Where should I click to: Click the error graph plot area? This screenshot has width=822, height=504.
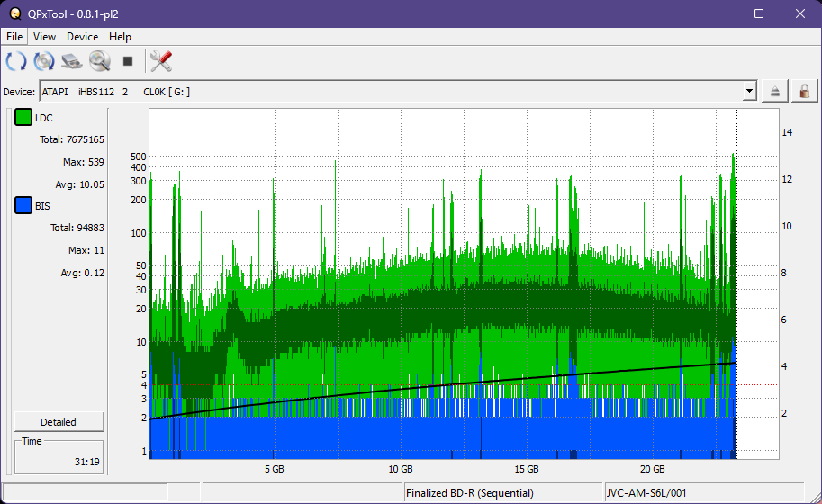[464, 284]
